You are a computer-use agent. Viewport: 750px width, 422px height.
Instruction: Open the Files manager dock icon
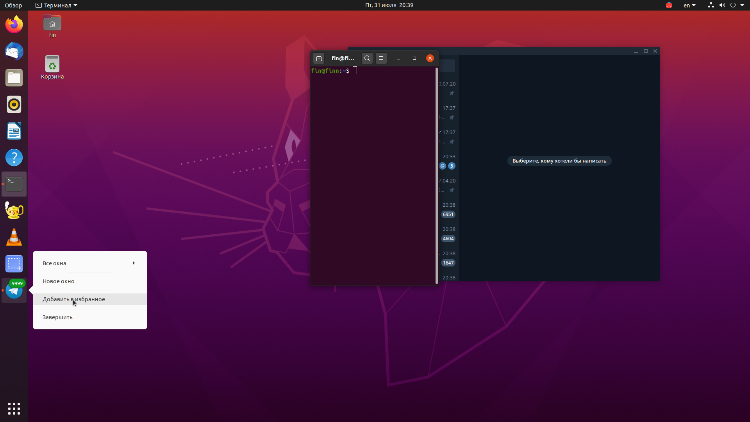pos(14,77)
